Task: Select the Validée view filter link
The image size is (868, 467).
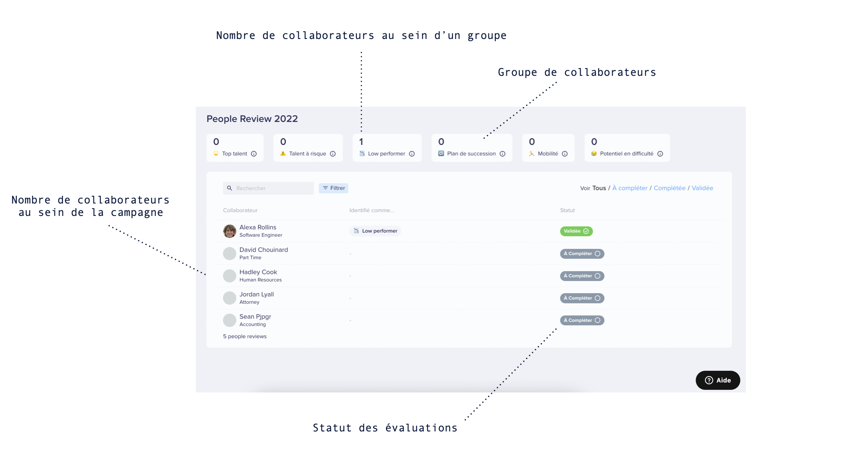Action: 702,188
